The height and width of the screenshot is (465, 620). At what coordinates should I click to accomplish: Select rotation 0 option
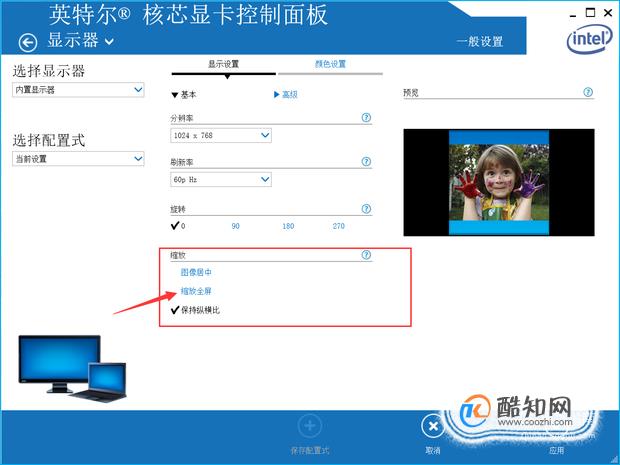point(178,226)
